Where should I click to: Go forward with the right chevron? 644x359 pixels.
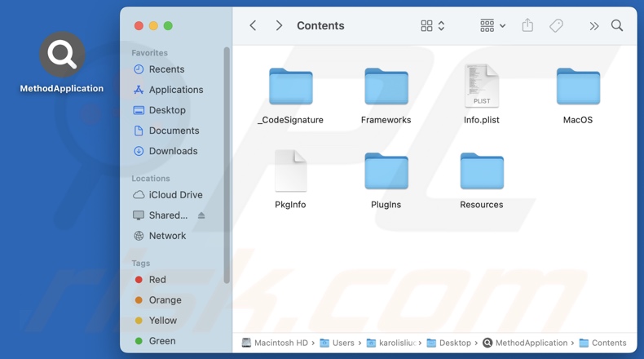click(279, 26)
